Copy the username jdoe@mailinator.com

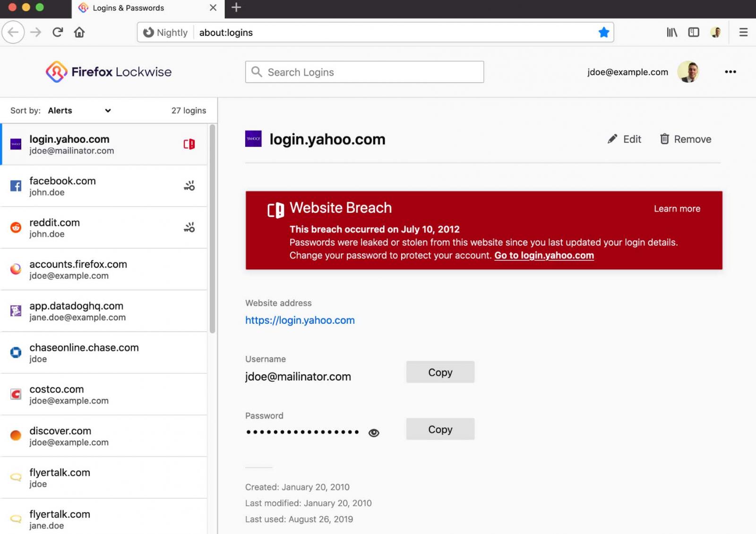pos(440,372)
